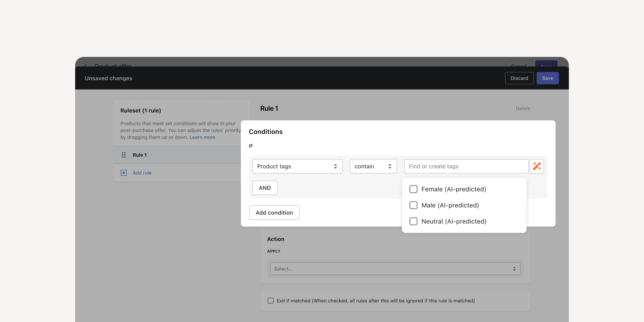
Task: Click the Add rule link
Action: (142, 173)
